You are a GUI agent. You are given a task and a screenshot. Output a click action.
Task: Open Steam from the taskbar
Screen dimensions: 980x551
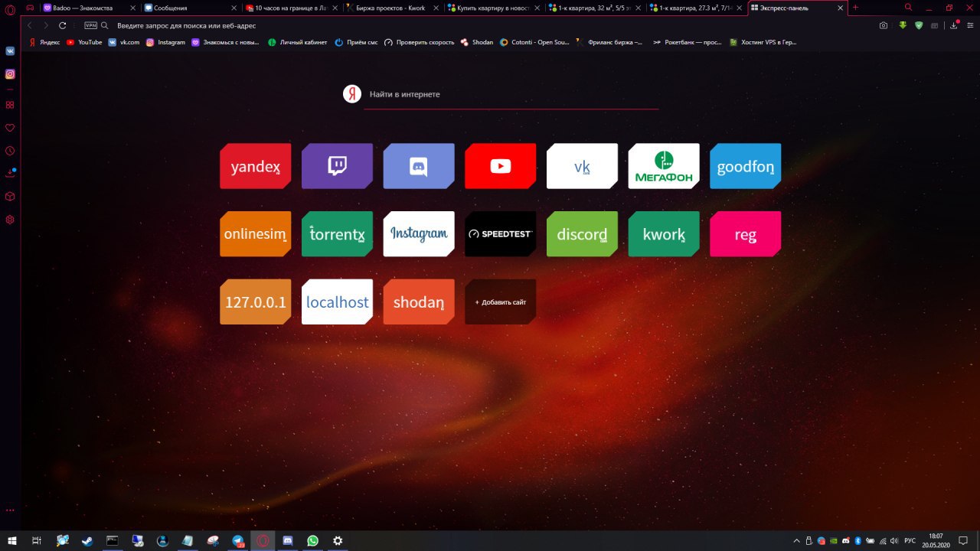click(87, 540)
